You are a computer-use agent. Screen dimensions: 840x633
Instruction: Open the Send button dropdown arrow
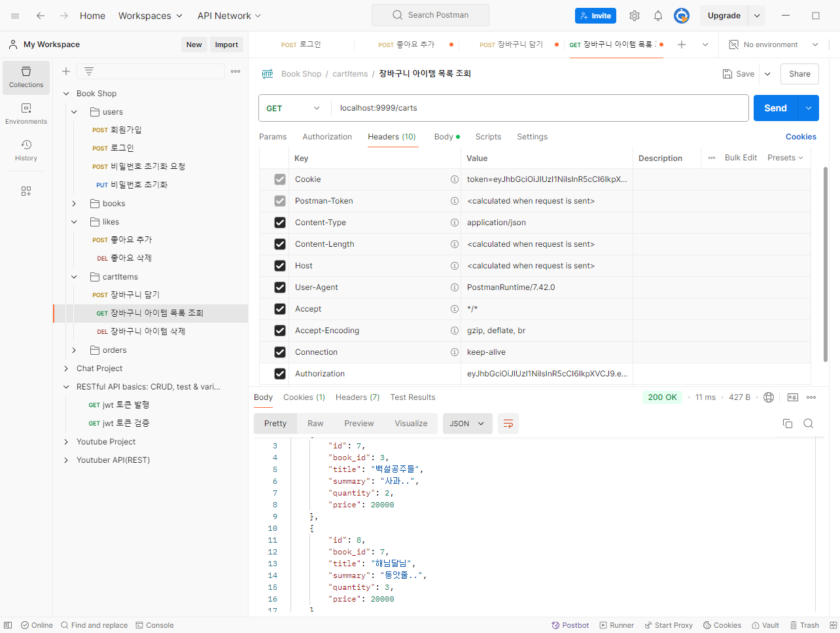[809, 108]
